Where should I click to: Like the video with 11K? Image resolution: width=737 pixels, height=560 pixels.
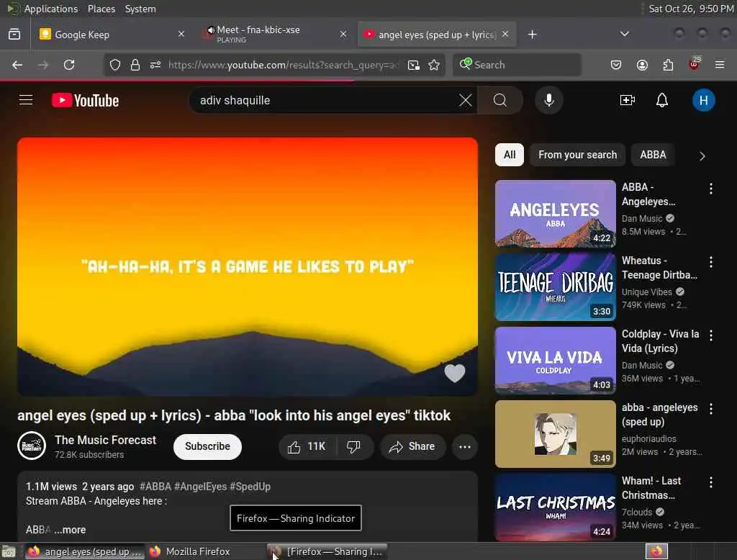click(x=307, y=447)
